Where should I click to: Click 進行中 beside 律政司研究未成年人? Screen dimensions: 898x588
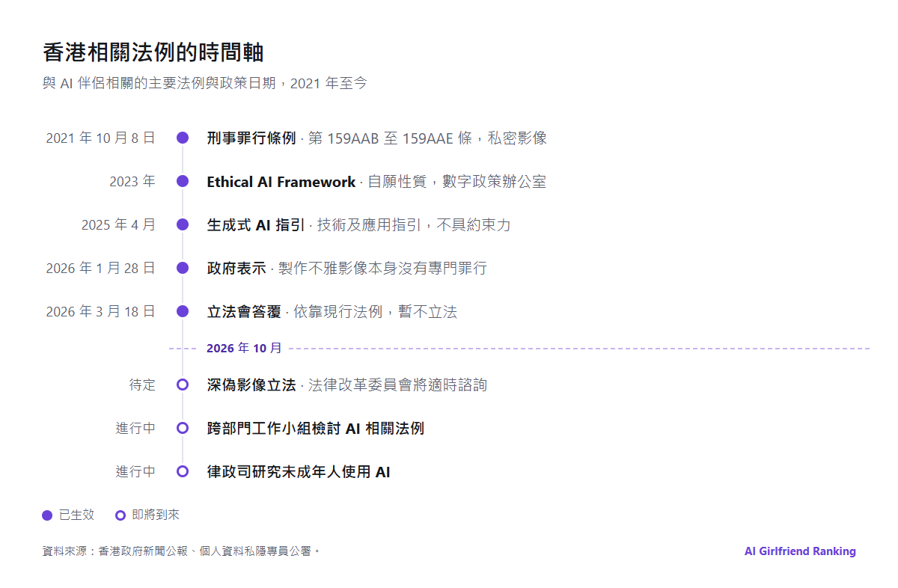[x=135, y=471]
